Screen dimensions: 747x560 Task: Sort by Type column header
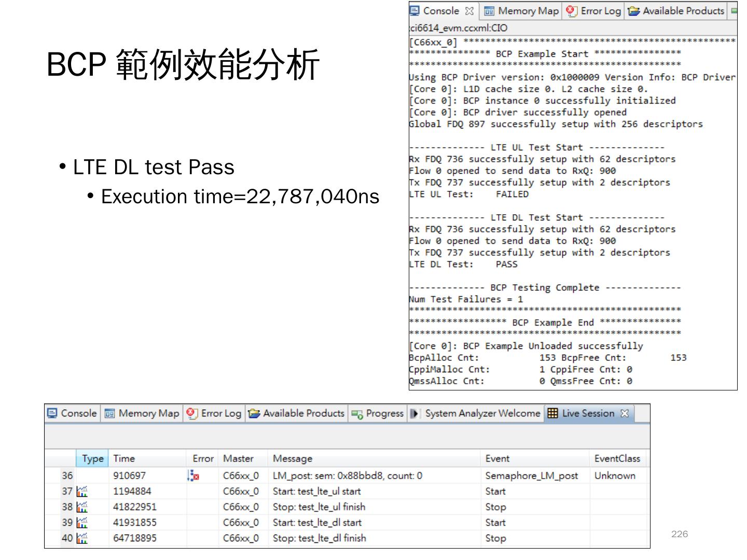93,458
